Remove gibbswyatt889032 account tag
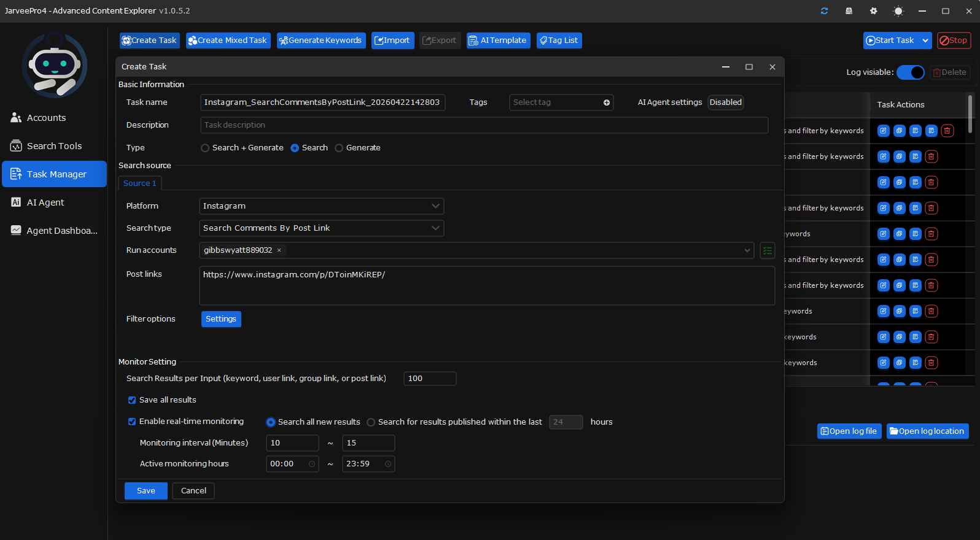 (279, 250)
